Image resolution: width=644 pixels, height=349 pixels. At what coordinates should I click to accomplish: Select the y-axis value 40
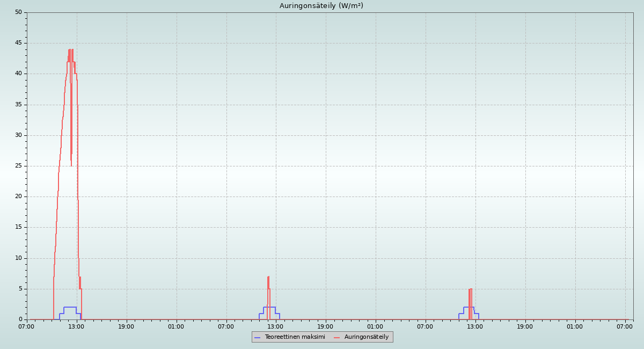point(19,74)
